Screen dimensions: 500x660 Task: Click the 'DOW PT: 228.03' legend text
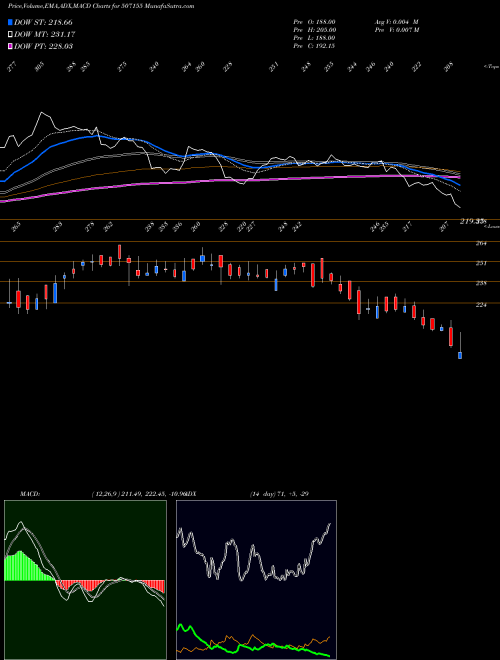click(x=44, y=46)
